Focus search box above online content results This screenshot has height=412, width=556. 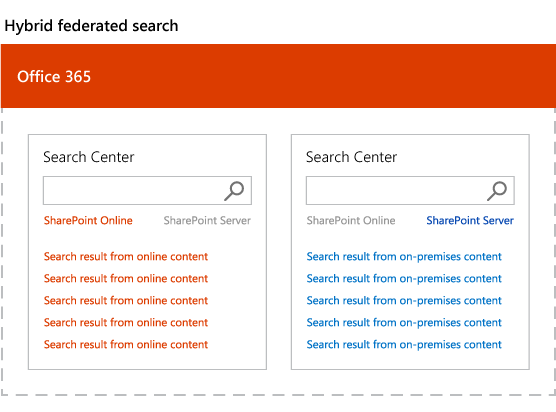coord(147,190)
